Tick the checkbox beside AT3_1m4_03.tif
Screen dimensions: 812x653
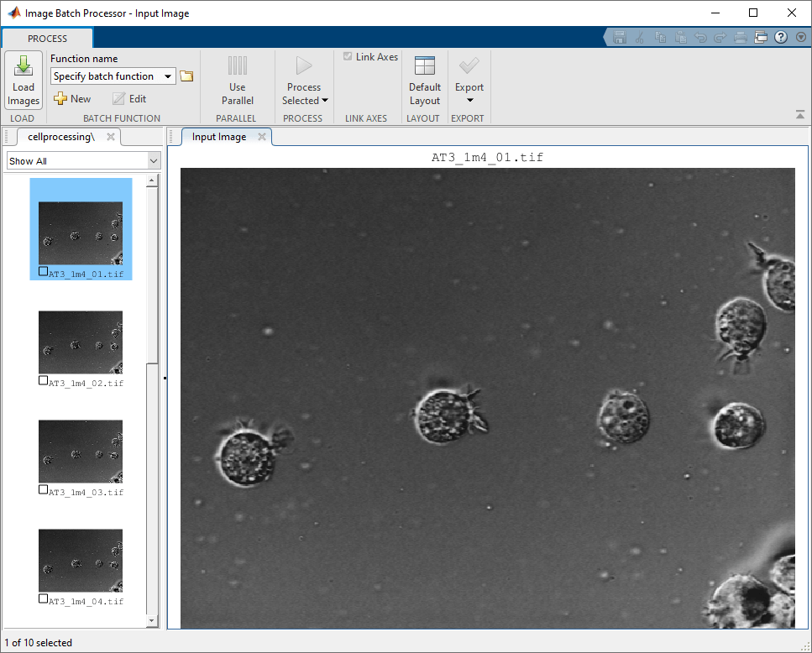click(44, 489)
